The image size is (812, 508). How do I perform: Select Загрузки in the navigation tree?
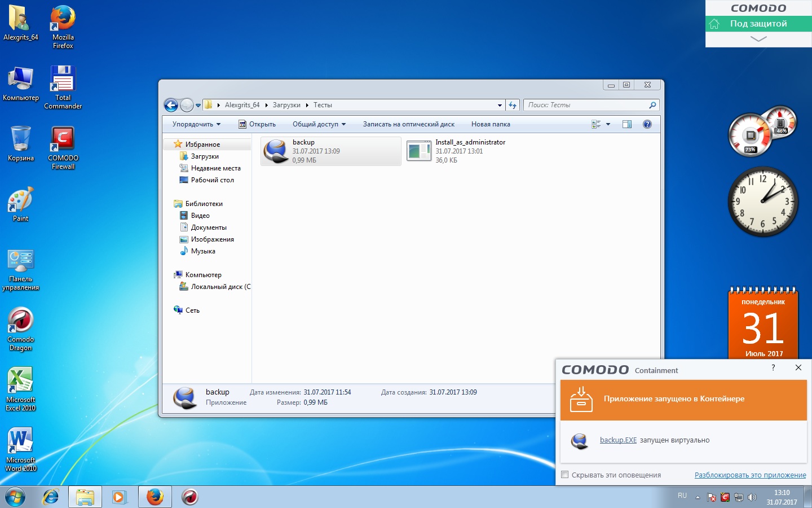[205, 156]
